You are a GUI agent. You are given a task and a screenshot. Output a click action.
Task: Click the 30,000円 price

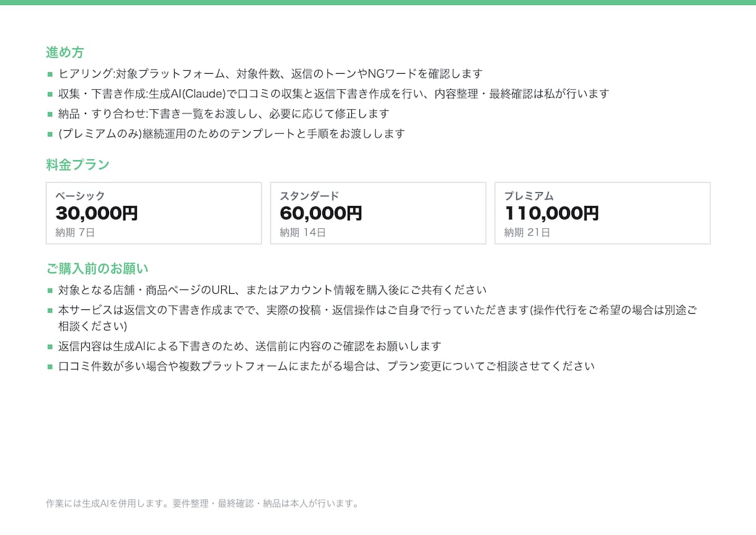97,213
